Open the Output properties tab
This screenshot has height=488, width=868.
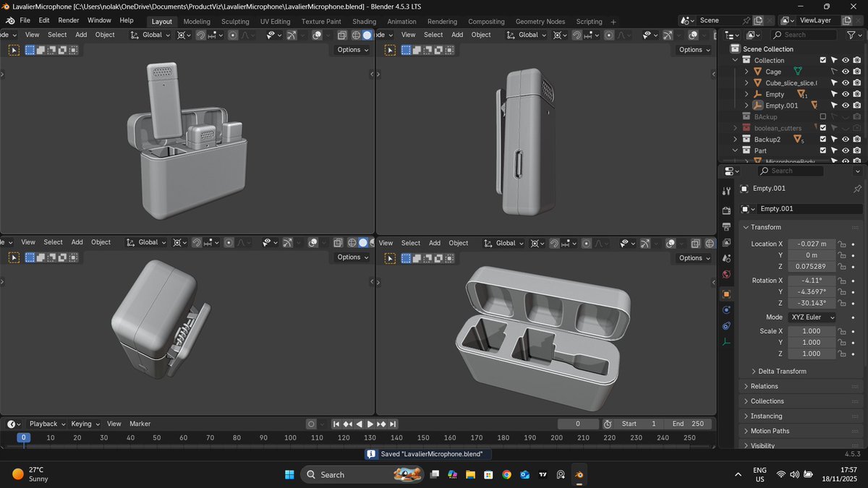coord(727,227)
